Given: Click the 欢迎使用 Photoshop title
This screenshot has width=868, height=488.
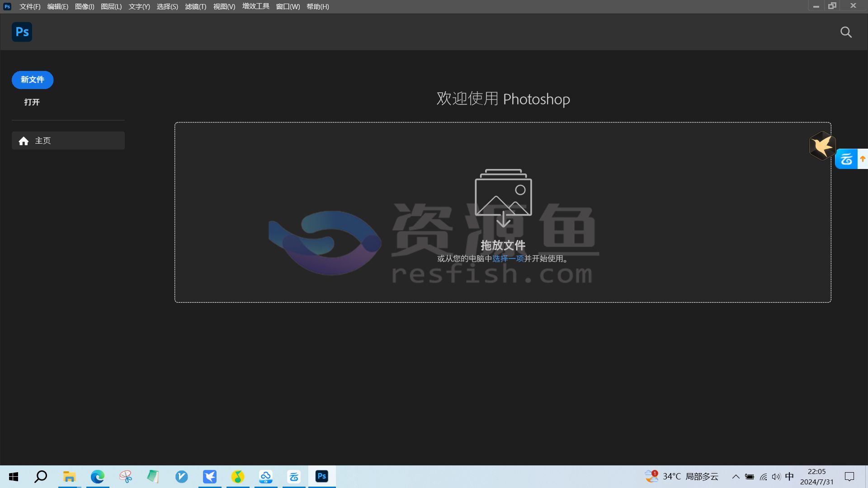Looking at the screenshot, I should pos(503,99).
